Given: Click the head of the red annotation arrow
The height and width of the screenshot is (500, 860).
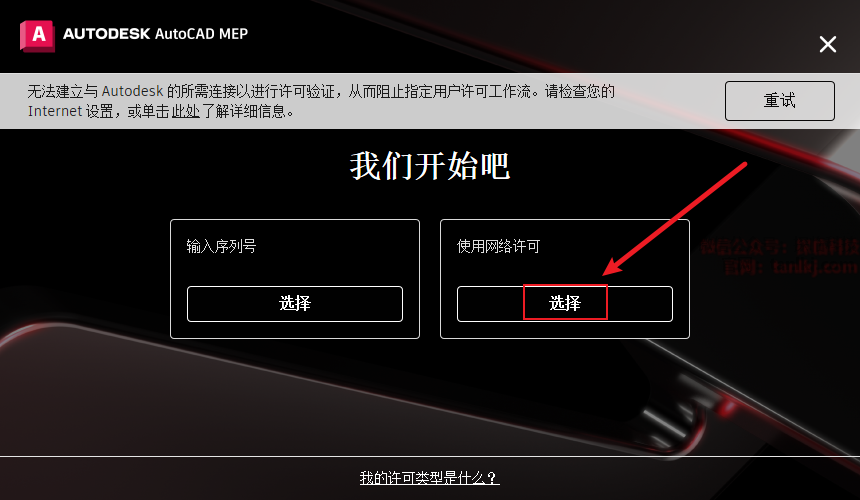Looking at the screenshot, I should pos(610,269).
